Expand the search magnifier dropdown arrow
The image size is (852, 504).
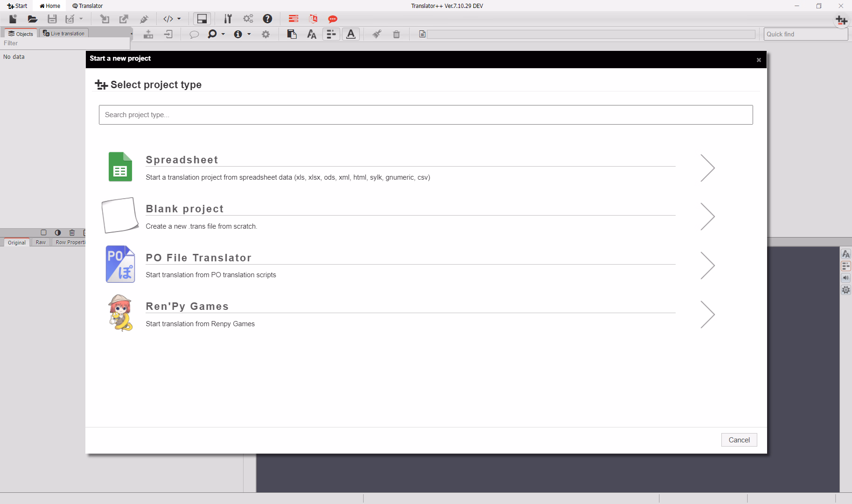223,34
